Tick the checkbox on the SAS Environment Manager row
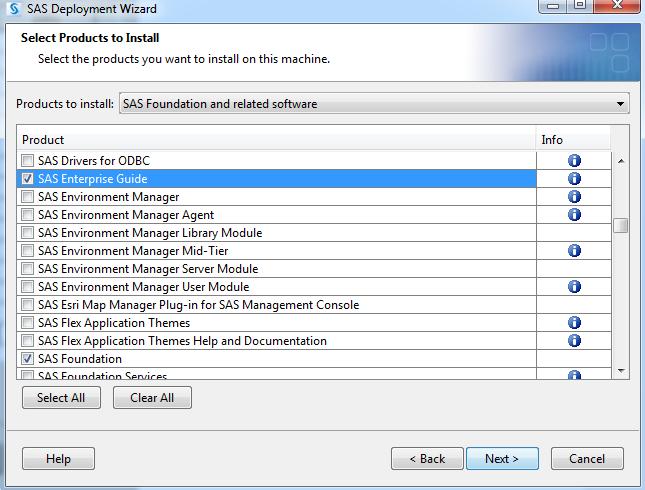This screenshot has width=645, height=490. (x=28, y=197)
